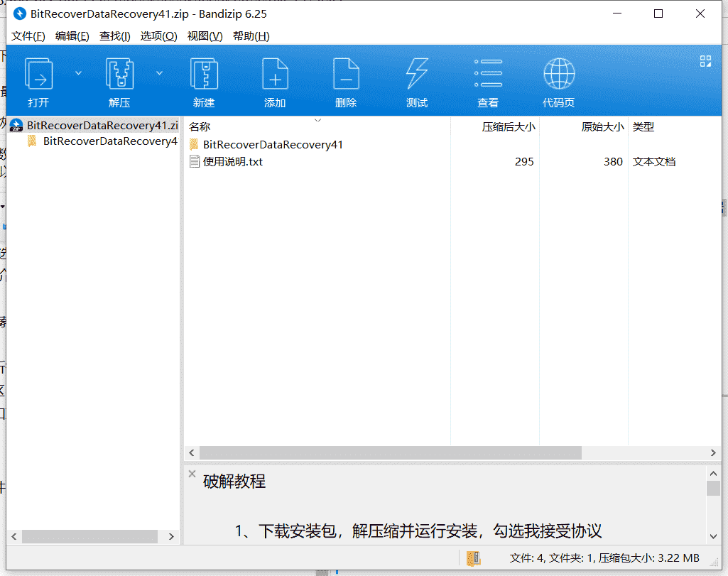The height and width of the screenshot is (576, 728).
Task: Open the 帮助(H) menu
Action: pyautogui.click(x=251, y=36)
